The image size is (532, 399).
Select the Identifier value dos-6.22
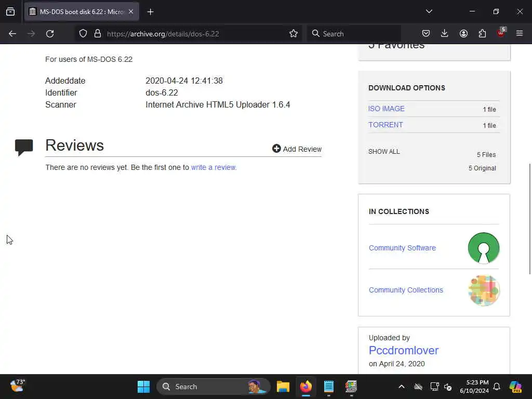click(162, 92)
